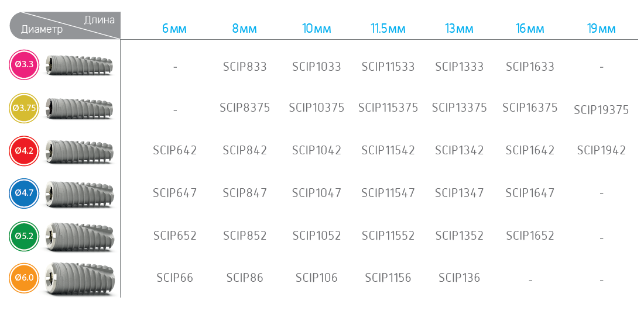The height and width of the screenshot is (311, 644).
Task: Click the implant image next to Ø3.3
Action: [79, 65]
